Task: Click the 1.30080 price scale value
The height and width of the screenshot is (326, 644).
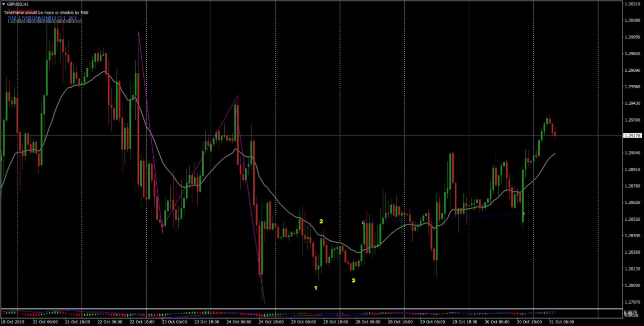Action: point(633,20)
